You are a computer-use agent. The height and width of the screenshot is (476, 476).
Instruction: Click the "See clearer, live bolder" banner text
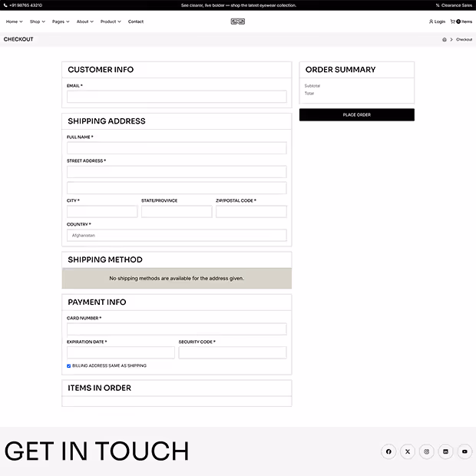point(239,5)
